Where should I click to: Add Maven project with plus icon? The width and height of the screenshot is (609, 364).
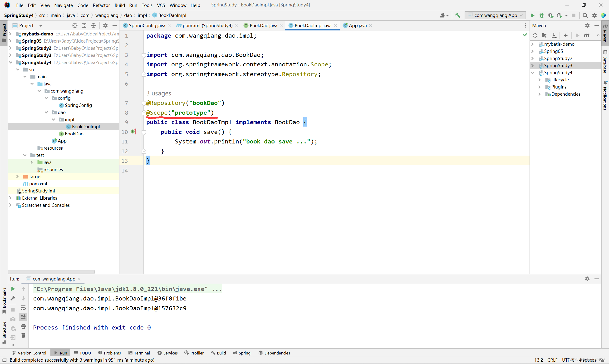click(566, 35)
